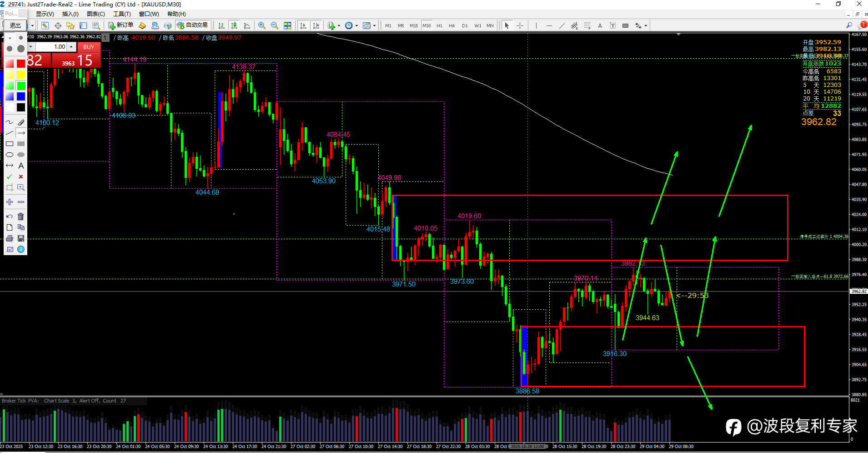Switch chart to H1 timeframe
This screenshot has width=868, height=453.
pos(439,25)
